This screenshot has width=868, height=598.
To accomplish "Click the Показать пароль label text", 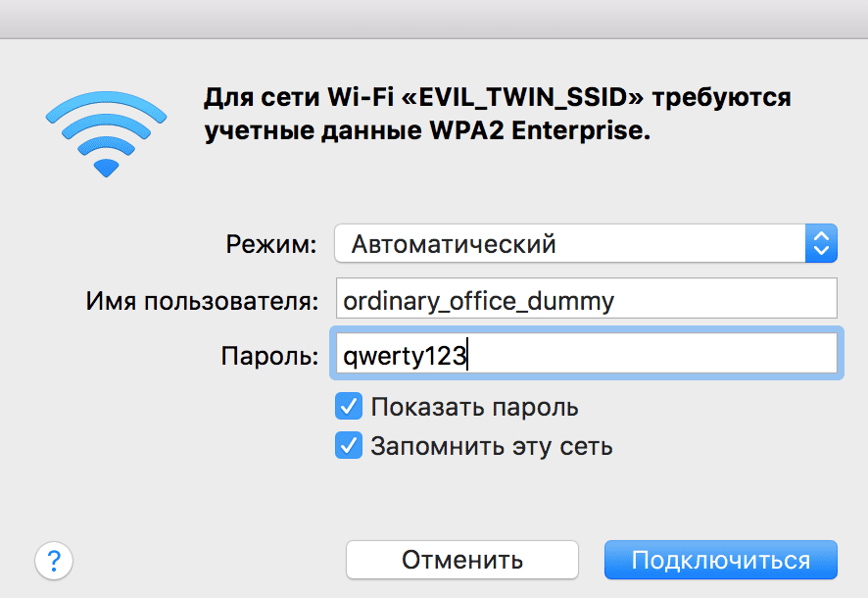I will (474, 407).
